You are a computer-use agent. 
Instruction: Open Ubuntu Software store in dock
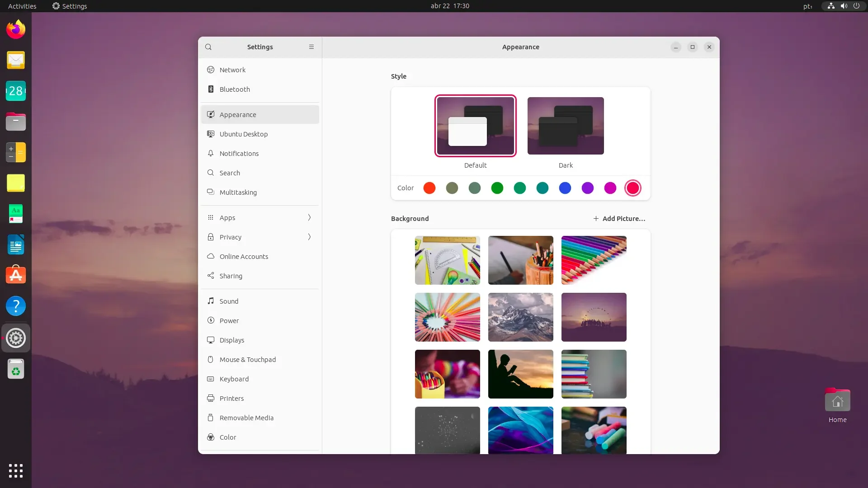click(16, 275)
